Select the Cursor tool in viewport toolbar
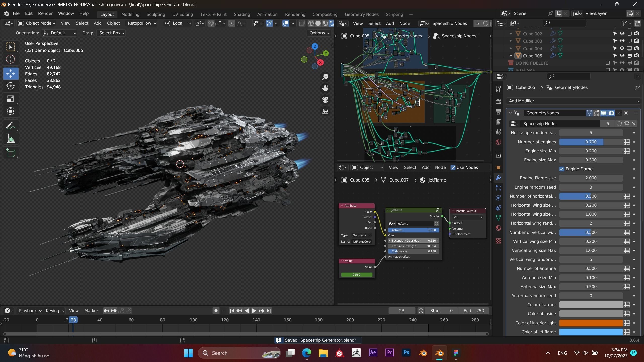This screenshot has height=362, width=644. [11, 59]
